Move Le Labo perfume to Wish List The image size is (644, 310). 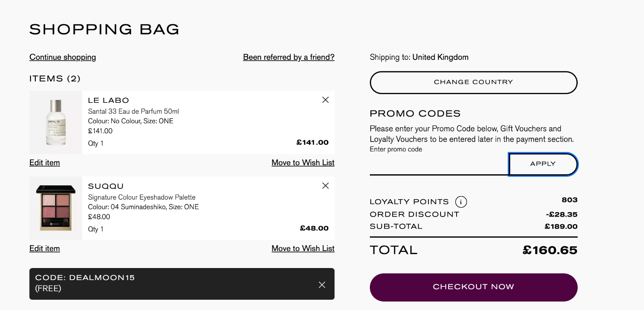coord(303,163)
